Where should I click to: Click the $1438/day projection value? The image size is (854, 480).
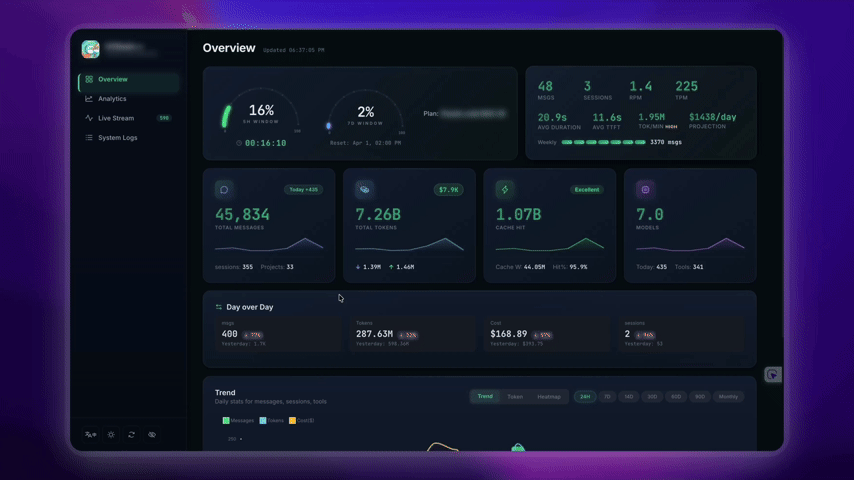(x=712, y=117)
